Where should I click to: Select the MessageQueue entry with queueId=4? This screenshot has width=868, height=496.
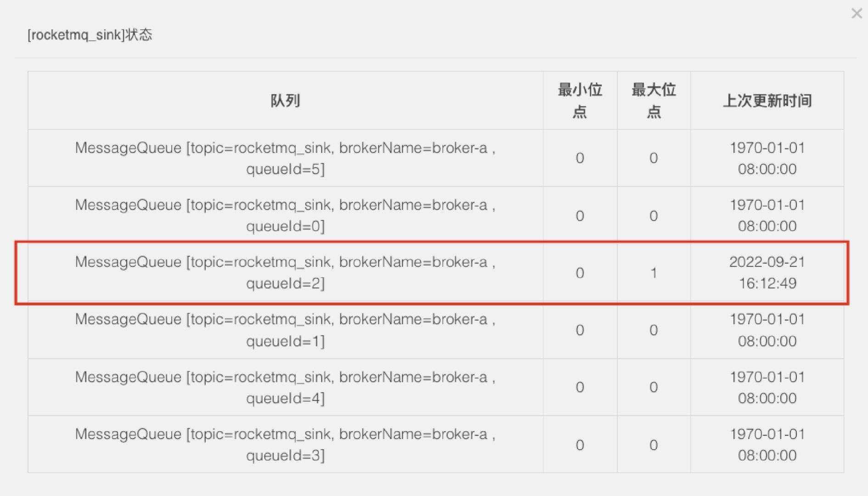[285, 387]
